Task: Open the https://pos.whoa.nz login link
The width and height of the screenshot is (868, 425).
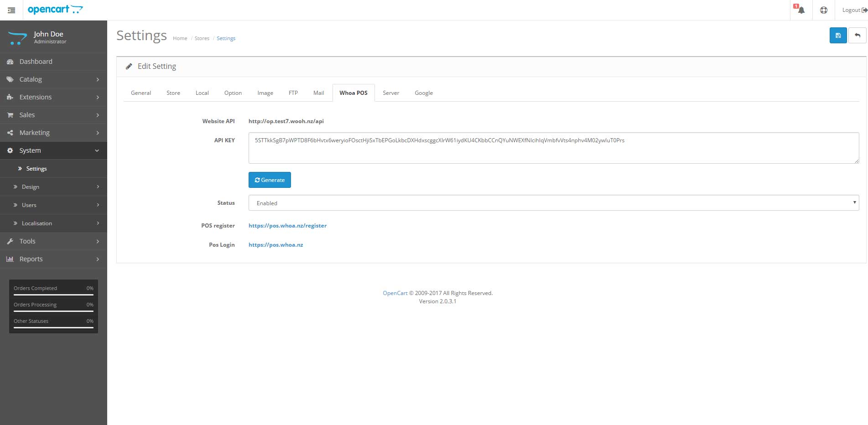Action: click(275, 244)
